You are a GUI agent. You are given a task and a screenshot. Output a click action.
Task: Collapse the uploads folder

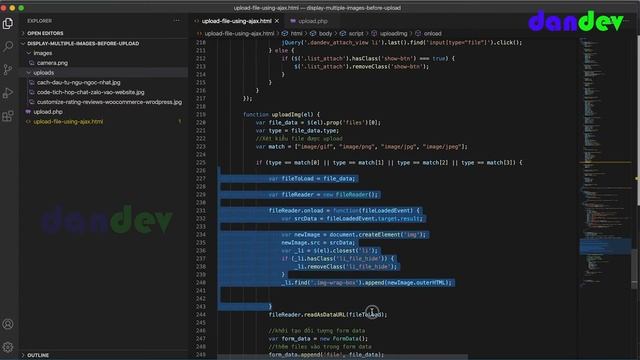(44, 73)
